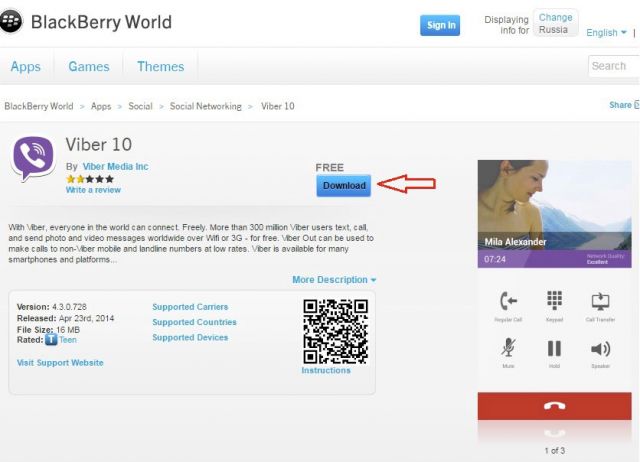Click the Viber 10 title text
This screenshot has width=640, height=462.
point(99,144)
